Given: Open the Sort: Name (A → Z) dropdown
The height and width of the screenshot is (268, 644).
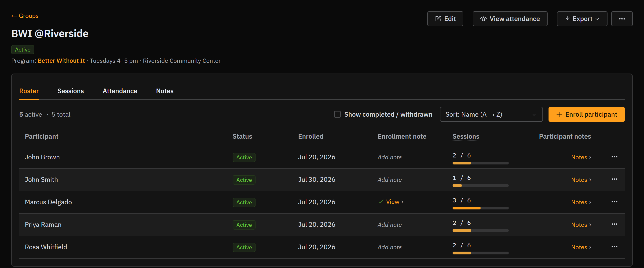Looking at the screenshot, I should click(x=491, y=114).
